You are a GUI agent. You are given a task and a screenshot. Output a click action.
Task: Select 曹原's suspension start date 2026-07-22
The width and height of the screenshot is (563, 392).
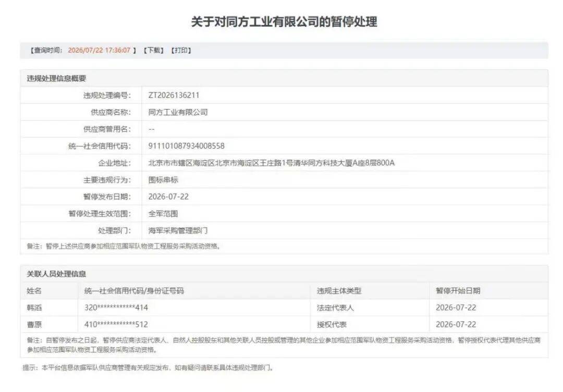tap(456, 325)
